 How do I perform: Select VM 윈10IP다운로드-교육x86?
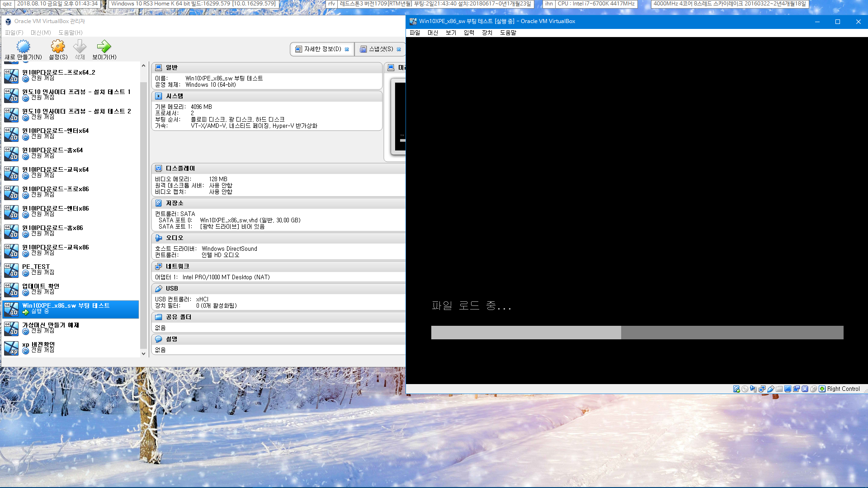coord(71,250)
